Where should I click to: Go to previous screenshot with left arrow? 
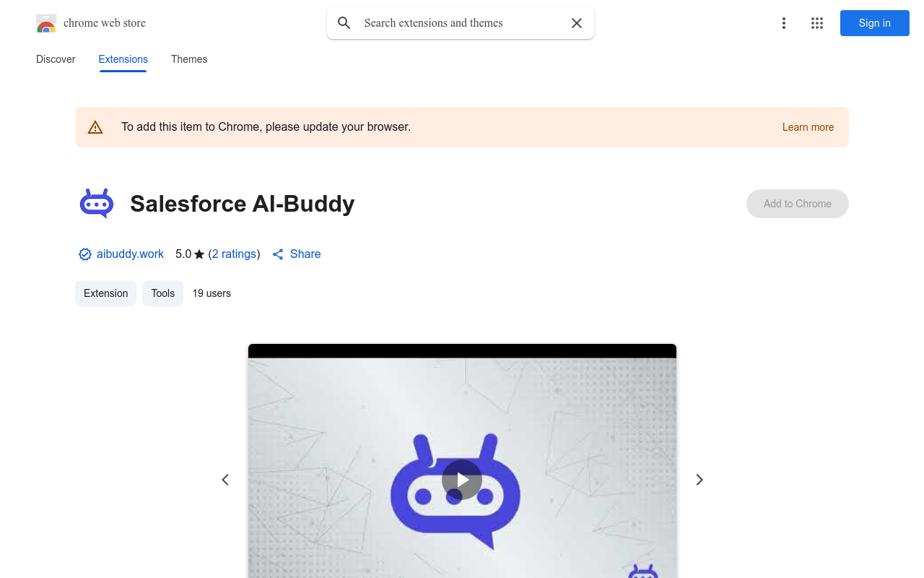(x=225, y=480)
